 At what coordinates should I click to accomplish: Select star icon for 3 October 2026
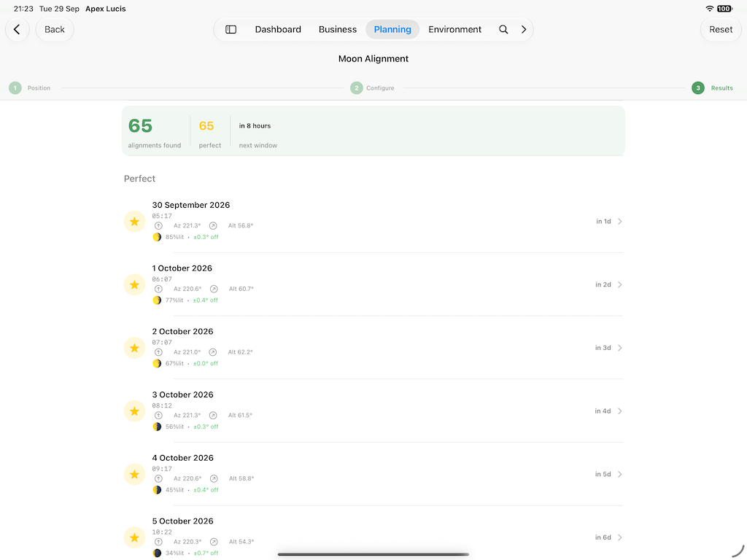tap(134, 411)
